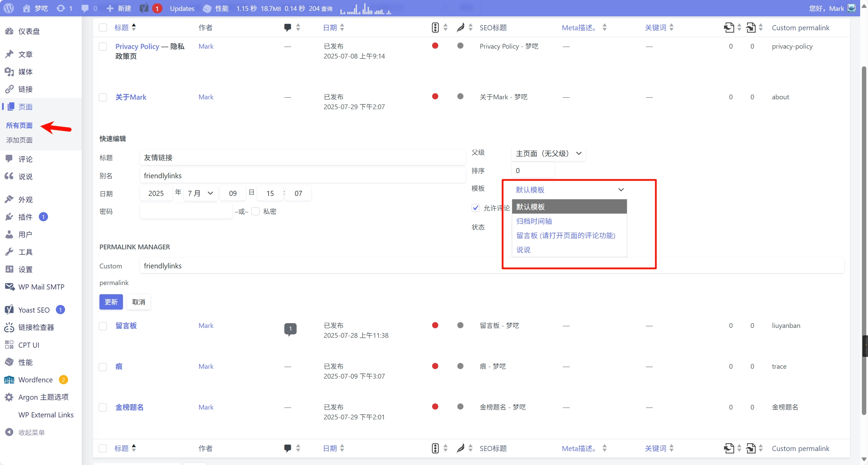
Task: Click 取消 to cancel quick edit
Action: click(139, 302)
